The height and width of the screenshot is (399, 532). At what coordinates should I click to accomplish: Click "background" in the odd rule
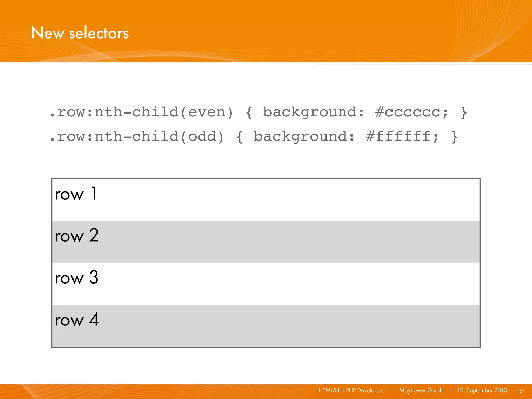click(300, 137)
